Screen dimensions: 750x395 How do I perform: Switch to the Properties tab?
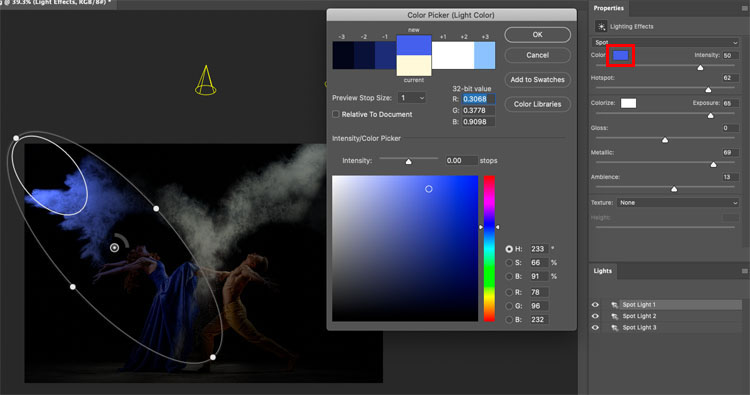point(608,8)
